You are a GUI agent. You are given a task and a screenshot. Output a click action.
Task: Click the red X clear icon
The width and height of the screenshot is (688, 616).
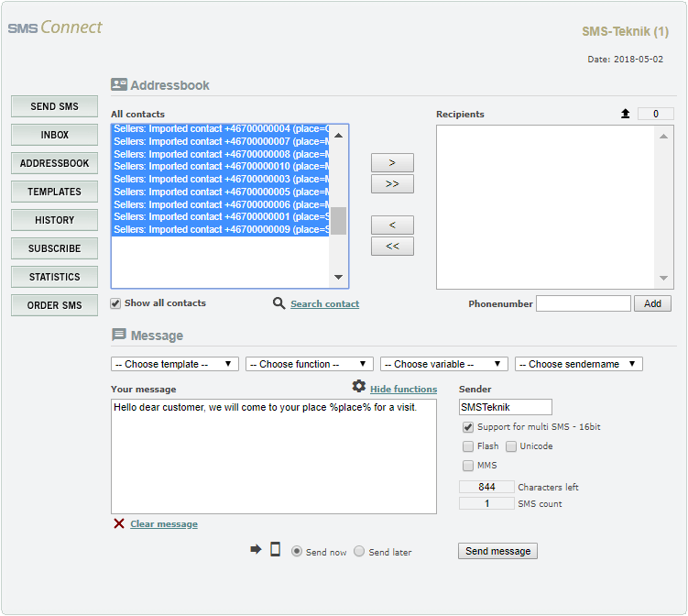pos(119,523)
